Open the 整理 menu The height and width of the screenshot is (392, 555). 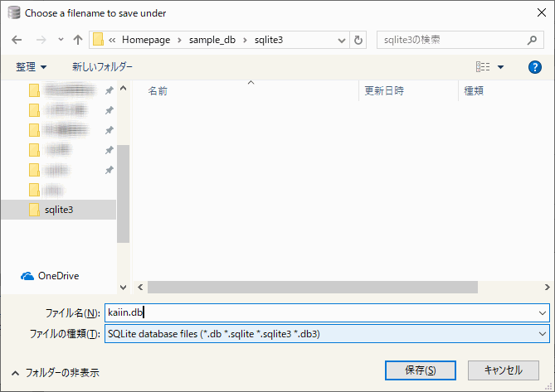(32, 66)
